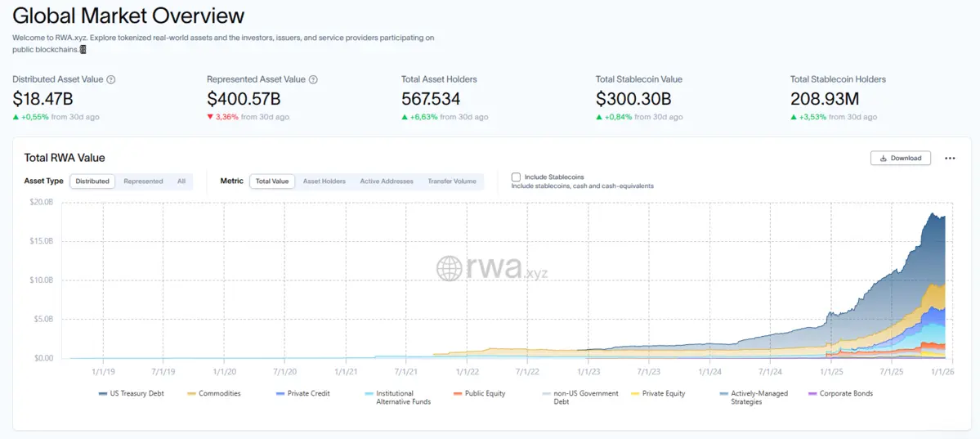The height and width of the screenshot is (439, 980).
Task: Enable the Include Stablecoins checkbox
Action: (516, 177)
